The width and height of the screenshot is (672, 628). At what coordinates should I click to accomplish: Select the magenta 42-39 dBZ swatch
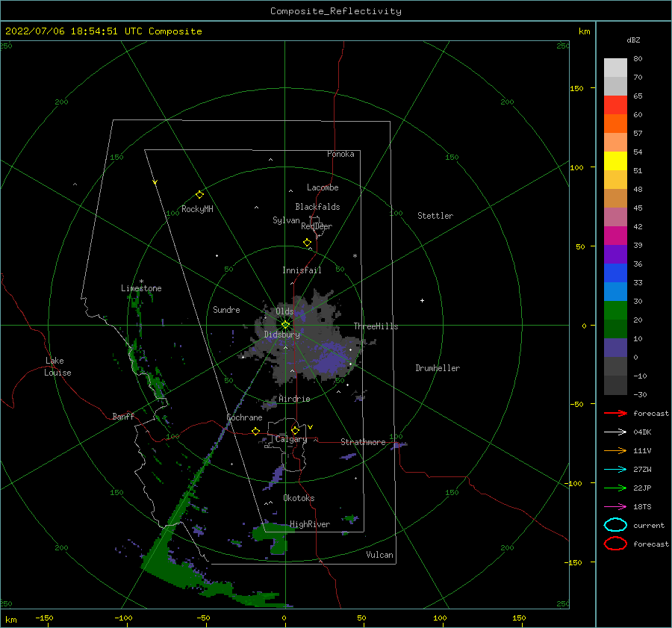click(x=615, y=236)
